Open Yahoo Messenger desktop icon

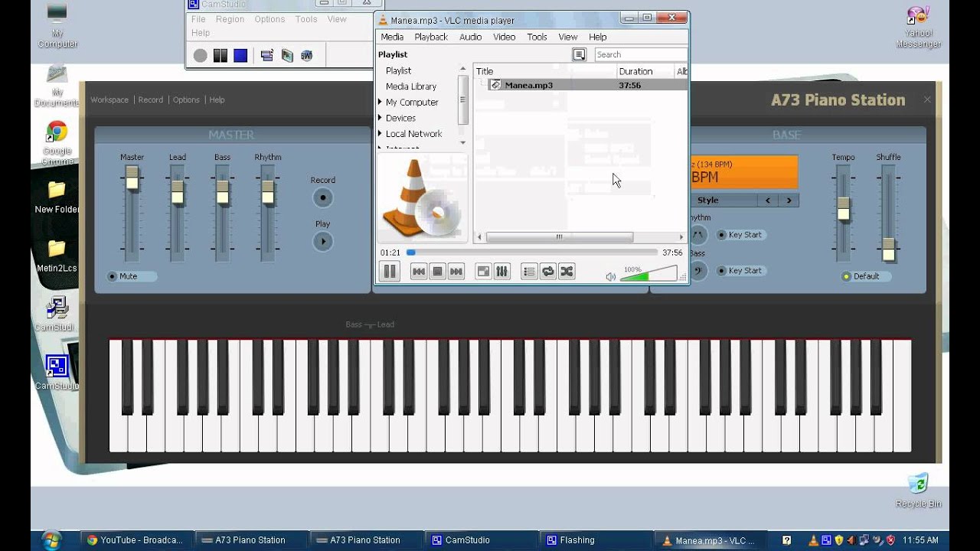coord(918,27)
